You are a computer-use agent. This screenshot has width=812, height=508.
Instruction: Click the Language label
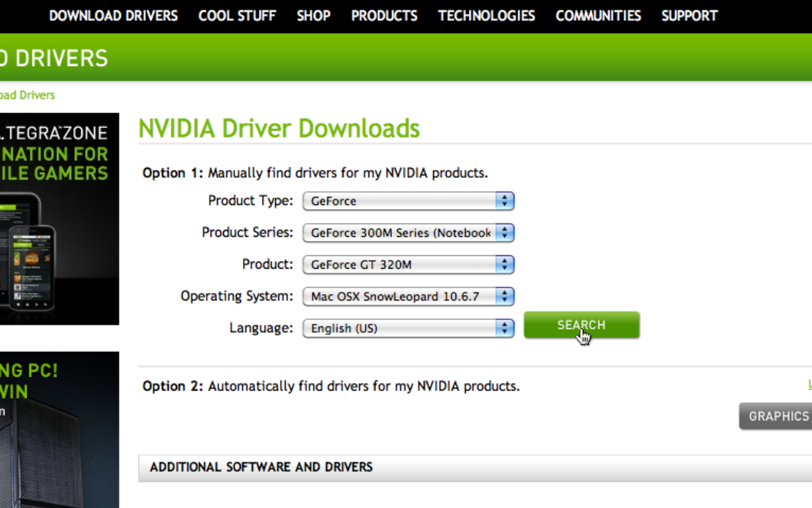coord(261,328)
